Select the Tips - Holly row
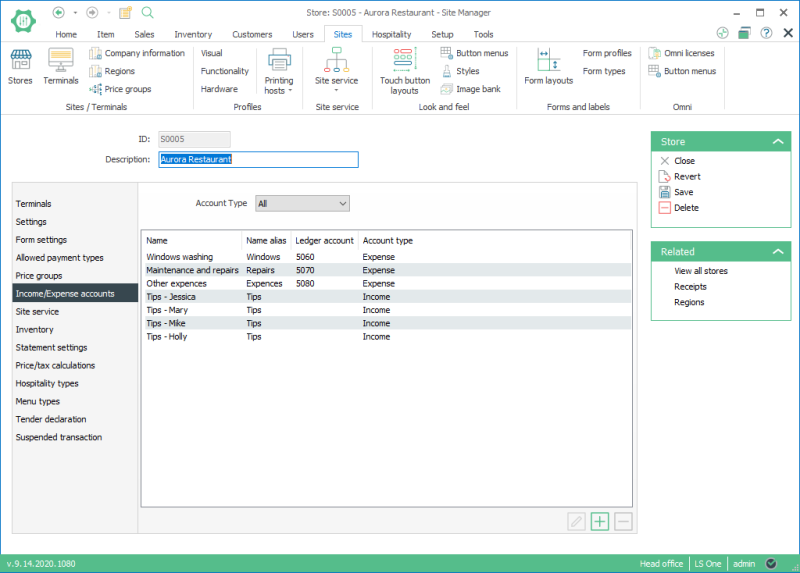800x573 pixels. [x=386, y=337]
